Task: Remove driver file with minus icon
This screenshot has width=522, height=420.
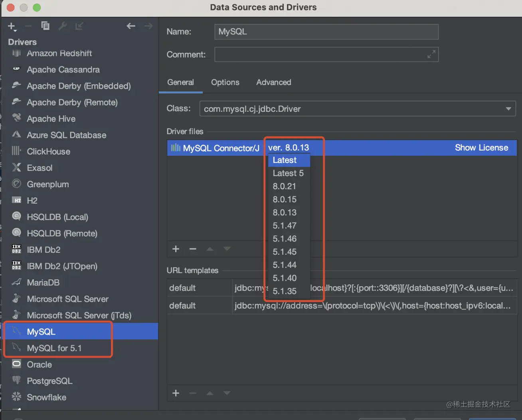Action: pos(193,249)
